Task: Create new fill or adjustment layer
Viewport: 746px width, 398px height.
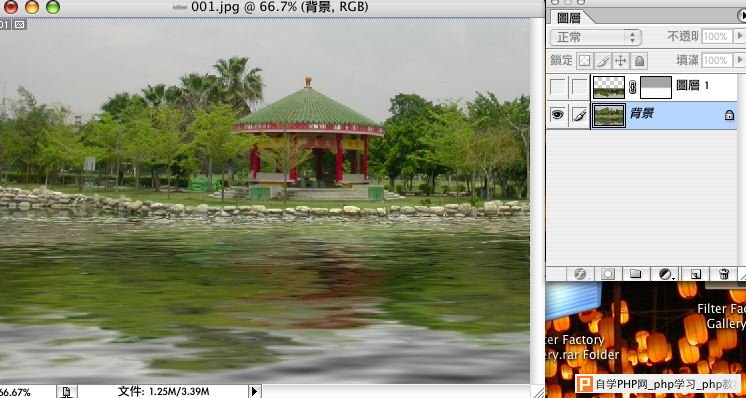Action: click(x=666, y=274)
